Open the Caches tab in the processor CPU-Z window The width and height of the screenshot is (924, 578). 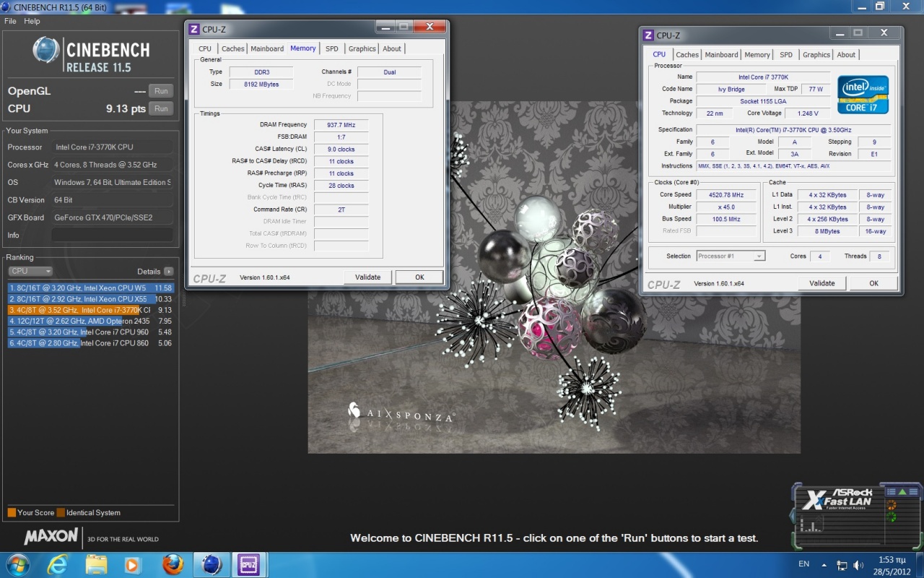pos(687,55)
